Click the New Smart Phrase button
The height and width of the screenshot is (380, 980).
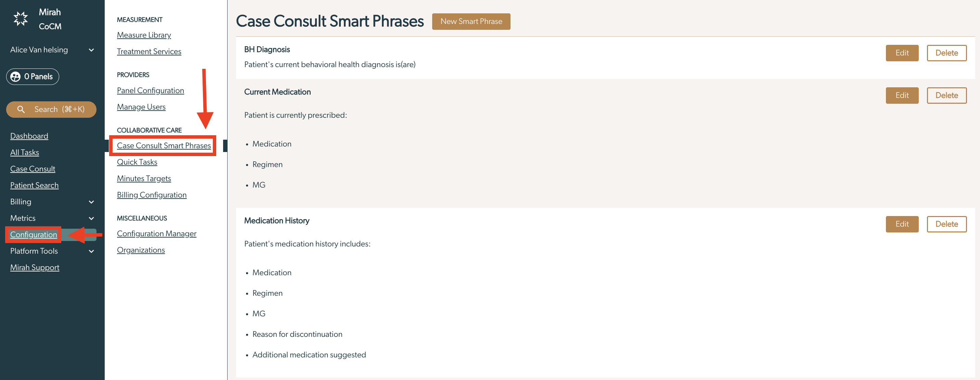coord(471,21)
